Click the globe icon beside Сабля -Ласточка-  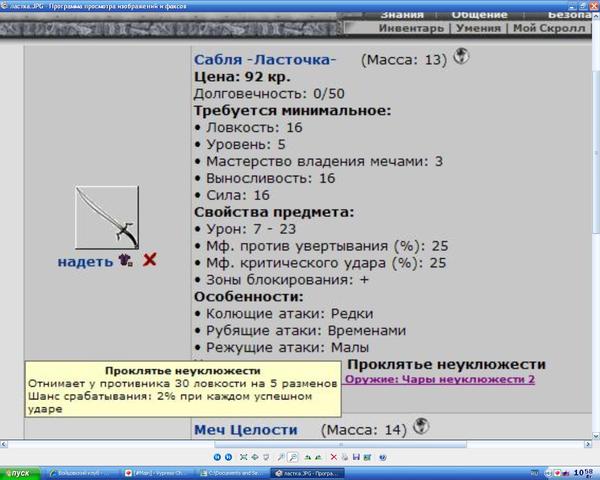coord(461,56)
